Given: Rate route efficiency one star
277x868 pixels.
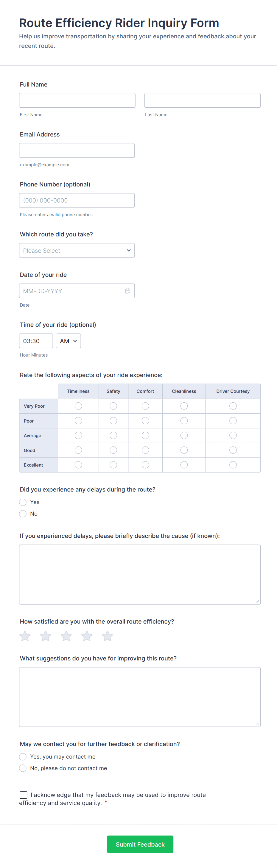Looking at the screenshot, I should 25,636.
